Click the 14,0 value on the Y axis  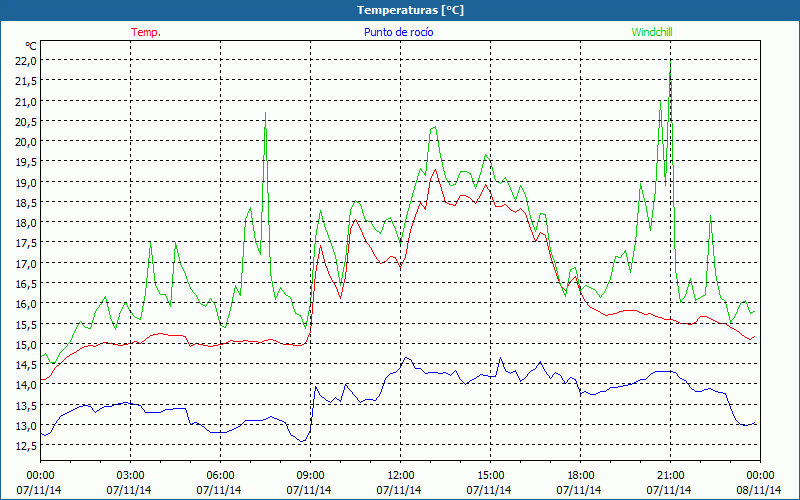tap(27, 385)
